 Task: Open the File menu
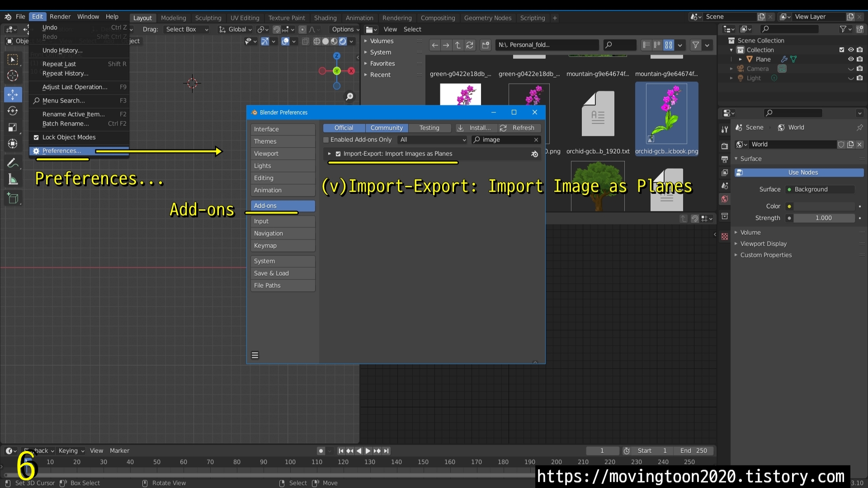[x=21, y=17]
